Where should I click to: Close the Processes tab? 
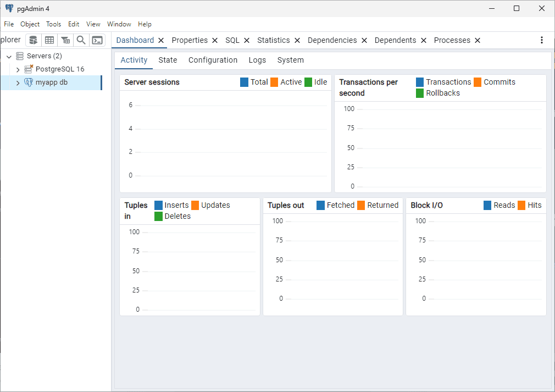(478, 40)
